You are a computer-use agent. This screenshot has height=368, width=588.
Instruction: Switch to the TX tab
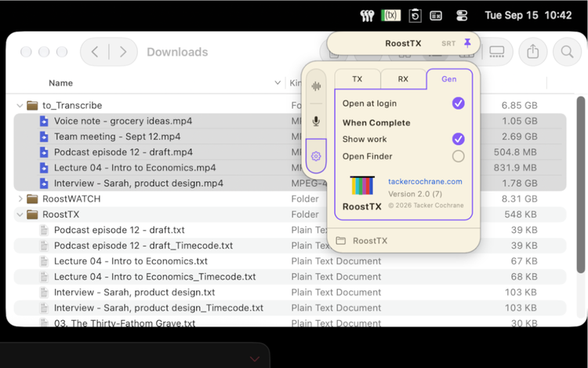(x=357, y=79)
